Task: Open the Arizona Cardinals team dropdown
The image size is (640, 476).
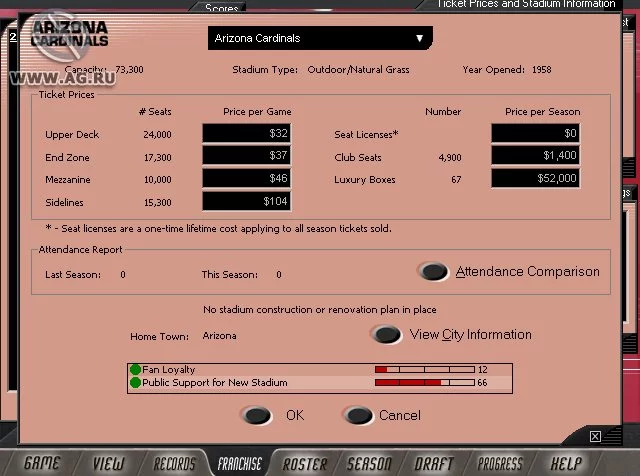Action: 320,38
